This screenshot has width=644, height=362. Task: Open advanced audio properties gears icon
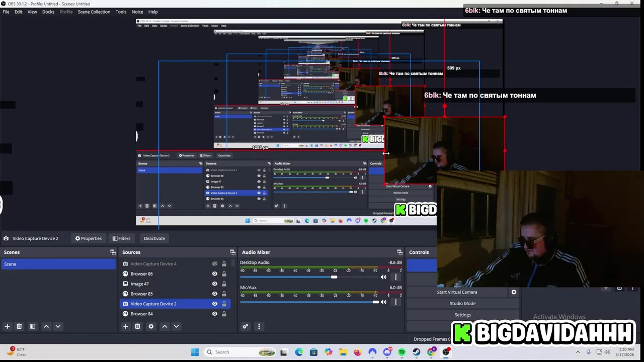[246, 326]
